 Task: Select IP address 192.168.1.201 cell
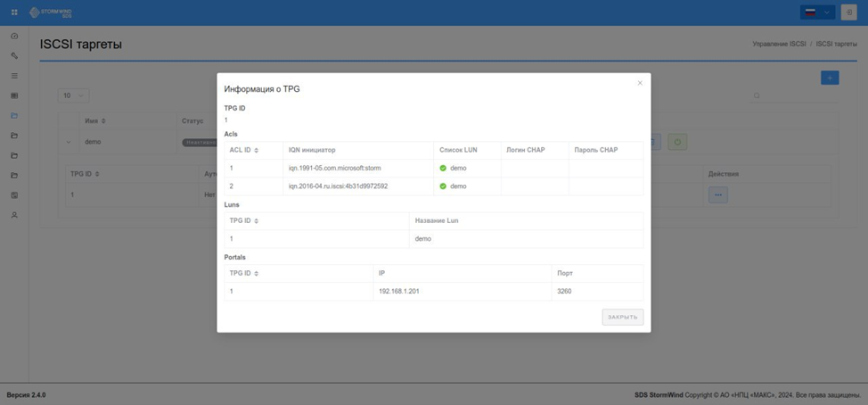click(463, 292)
